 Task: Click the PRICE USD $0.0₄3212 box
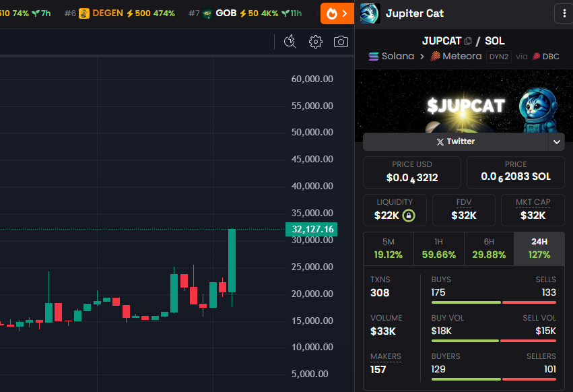[412, 172]
